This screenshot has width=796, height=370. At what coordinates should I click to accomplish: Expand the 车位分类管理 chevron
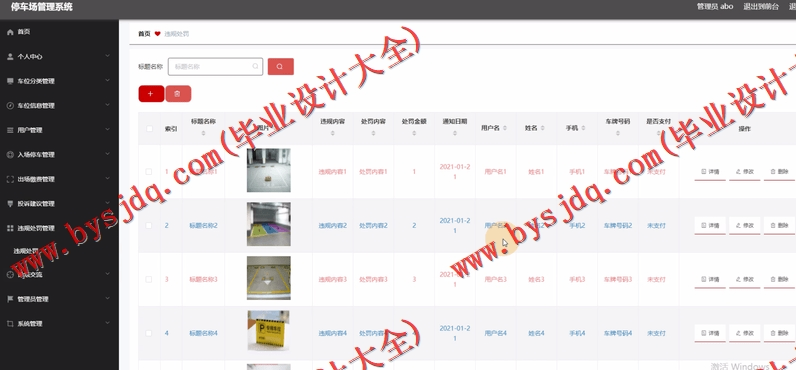[x=107, y=80]
